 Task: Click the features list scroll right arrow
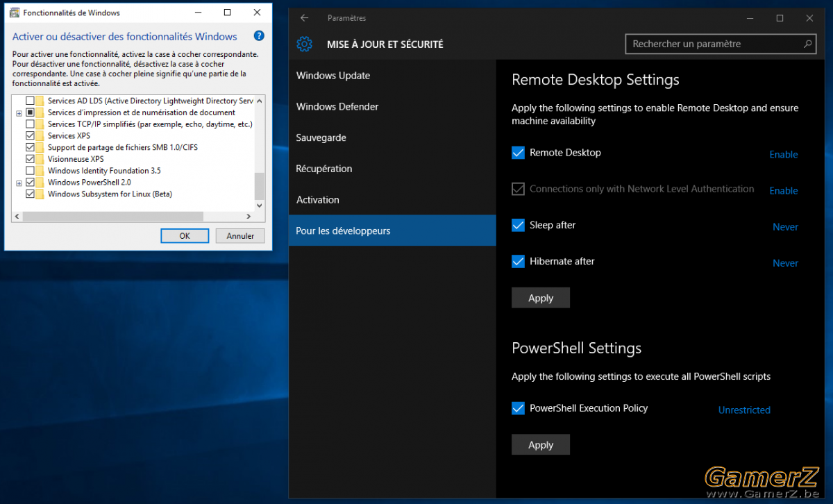[250, 217]
